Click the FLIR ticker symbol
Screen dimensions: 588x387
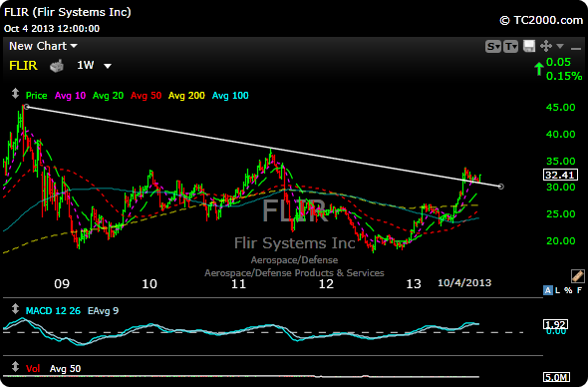coord(23,66)
